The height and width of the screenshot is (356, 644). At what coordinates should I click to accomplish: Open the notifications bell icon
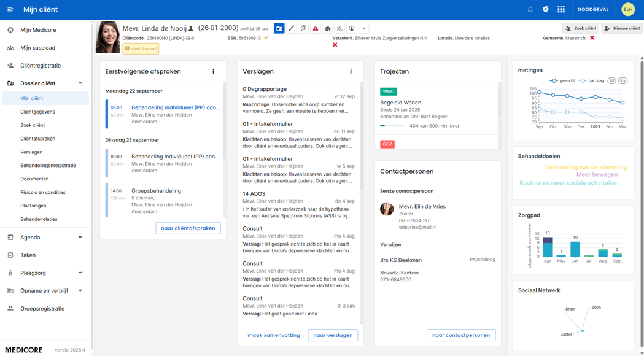530,9
